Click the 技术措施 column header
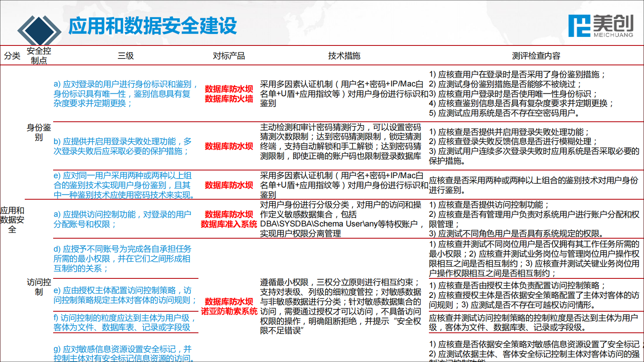The image size is (644, 362). (x=344, y=56)
